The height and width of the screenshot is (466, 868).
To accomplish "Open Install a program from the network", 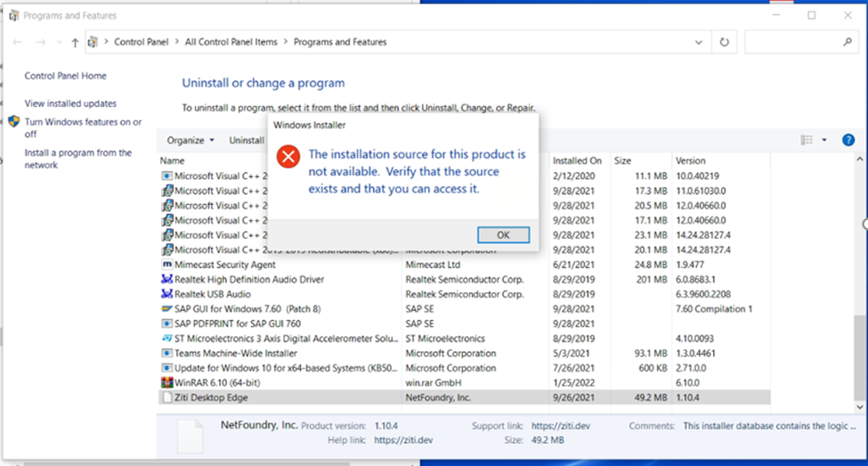I will (78, 159).
